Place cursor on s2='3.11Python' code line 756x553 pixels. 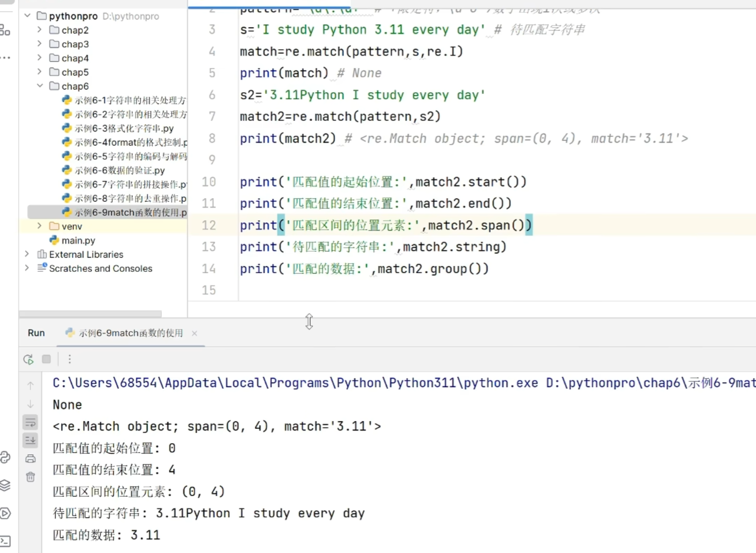coord(362,95)
